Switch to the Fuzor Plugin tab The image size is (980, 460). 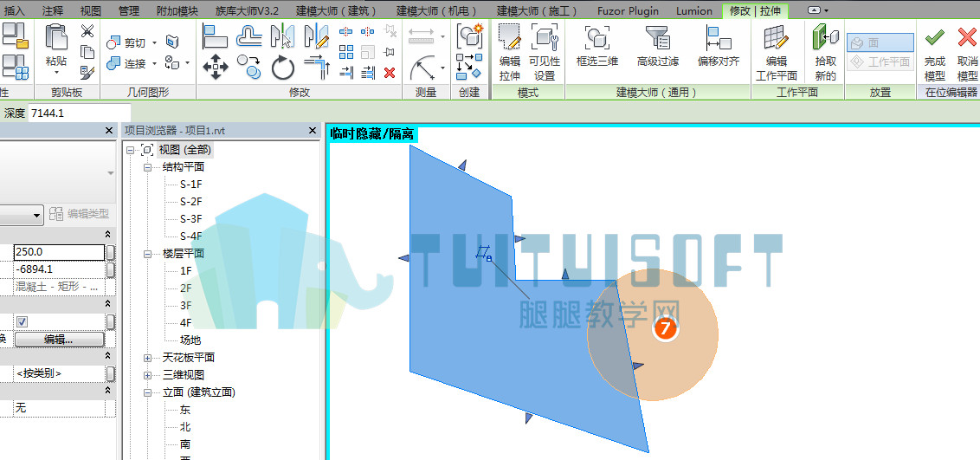pyautogui.click(x=628, y=10)
